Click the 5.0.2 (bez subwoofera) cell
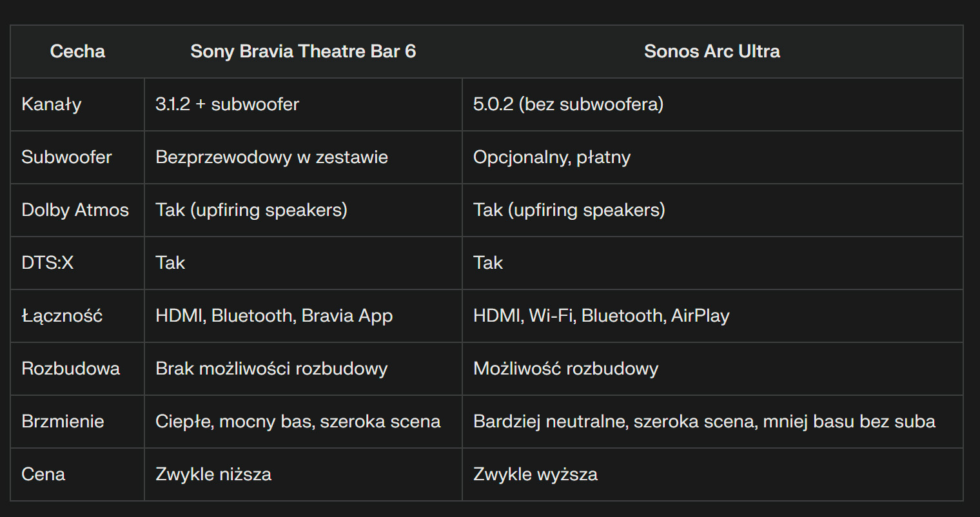The width and height of the screenshot is (980, 517). click(x=712, y=104)
